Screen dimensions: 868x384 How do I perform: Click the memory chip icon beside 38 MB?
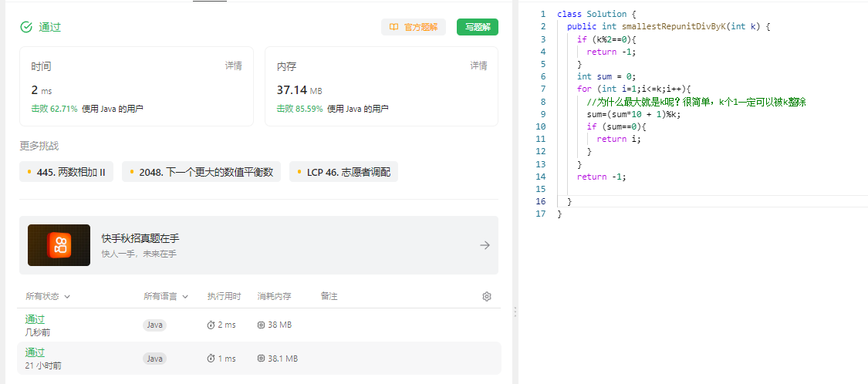click(x=261, y=325)
